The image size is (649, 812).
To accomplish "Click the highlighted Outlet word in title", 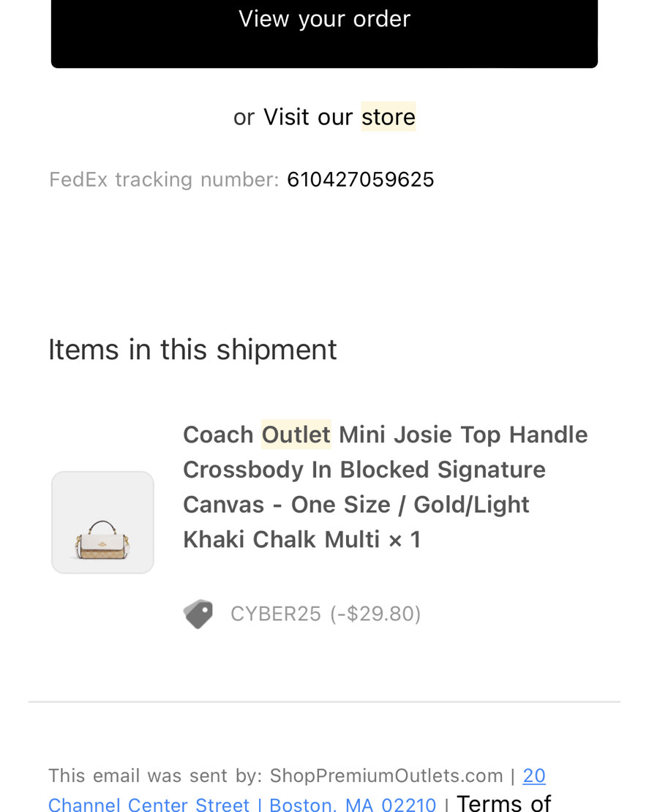I will [296, 435].
